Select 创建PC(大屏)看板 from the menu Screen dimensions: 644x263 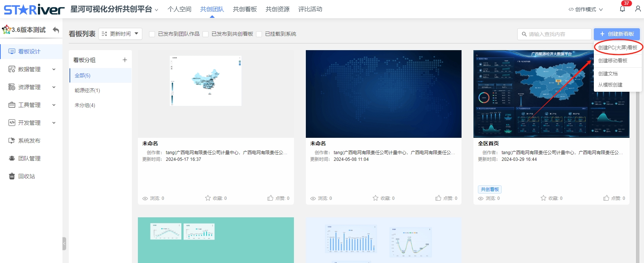click(x=618, y=48)
